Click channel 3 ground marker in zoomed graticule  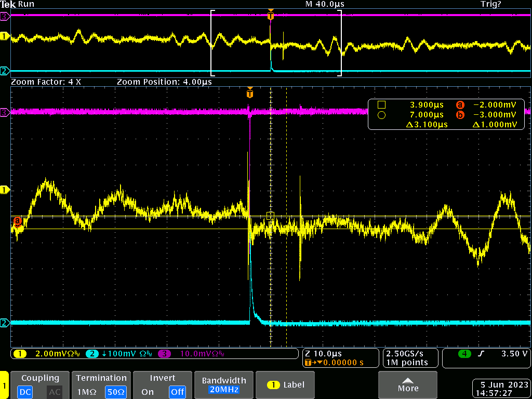point(5,112)
